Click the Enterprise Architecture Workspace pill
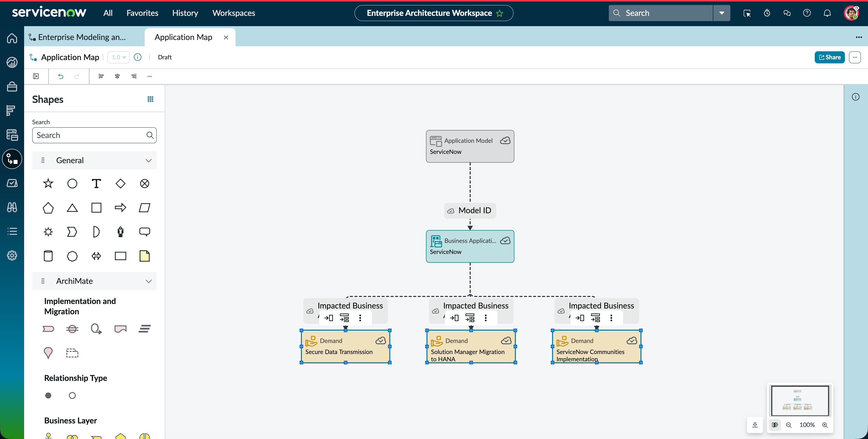This screenshot has height=439, width=868. click(x=434, y=13)
